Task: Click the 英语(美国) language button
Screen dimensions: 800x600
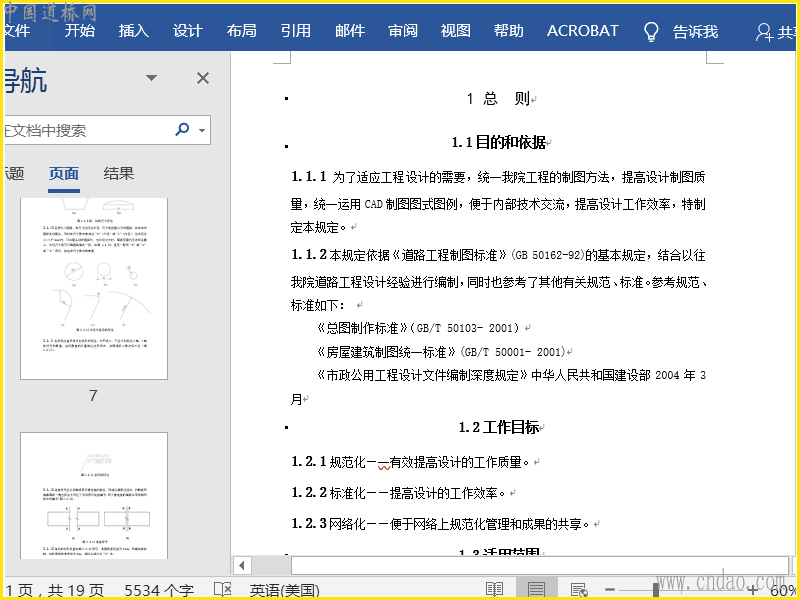Action: tap(284, 590)
